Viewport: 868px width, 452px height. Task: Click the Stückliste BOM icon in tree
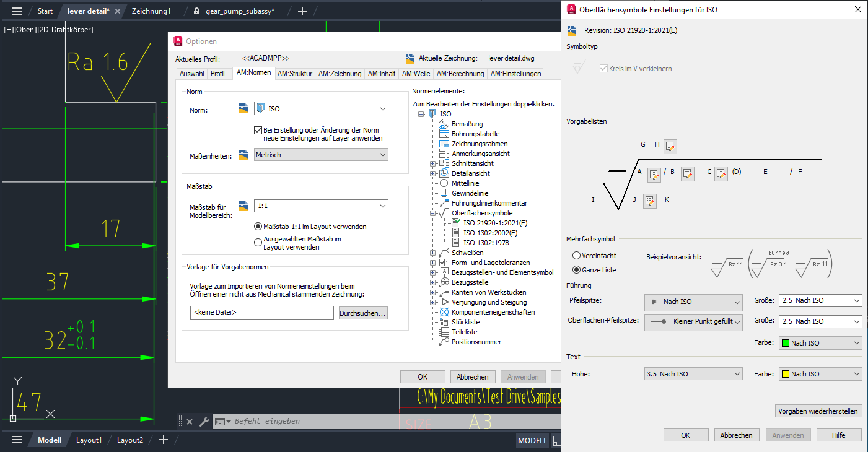(x=444, y=322)
